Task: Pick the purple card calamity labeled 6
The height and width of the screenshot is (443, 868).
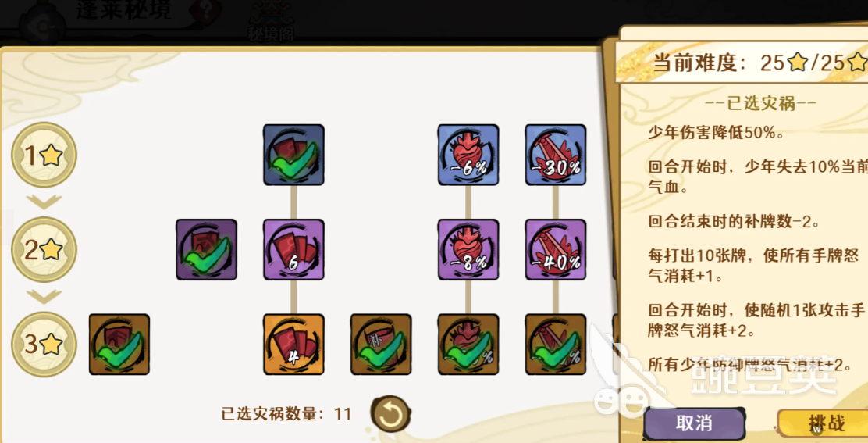Action: point(293,250)
